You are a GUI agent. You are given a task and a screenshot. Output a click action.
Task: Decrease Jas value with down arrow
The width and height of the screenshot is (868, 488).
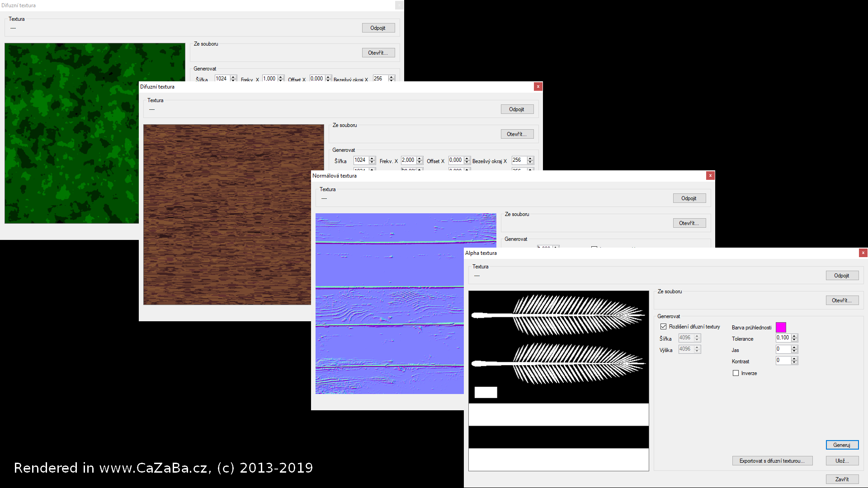click(795, 351)
